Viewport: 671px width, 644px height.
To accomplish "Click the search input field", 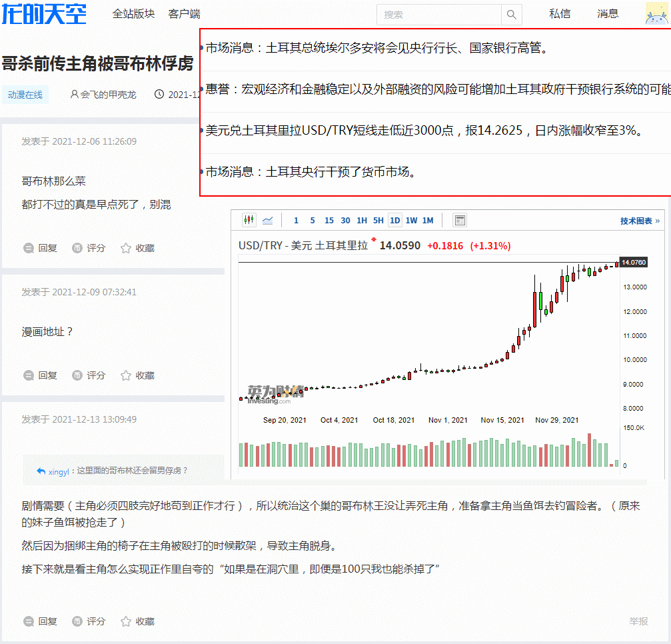I will (438, 15).
